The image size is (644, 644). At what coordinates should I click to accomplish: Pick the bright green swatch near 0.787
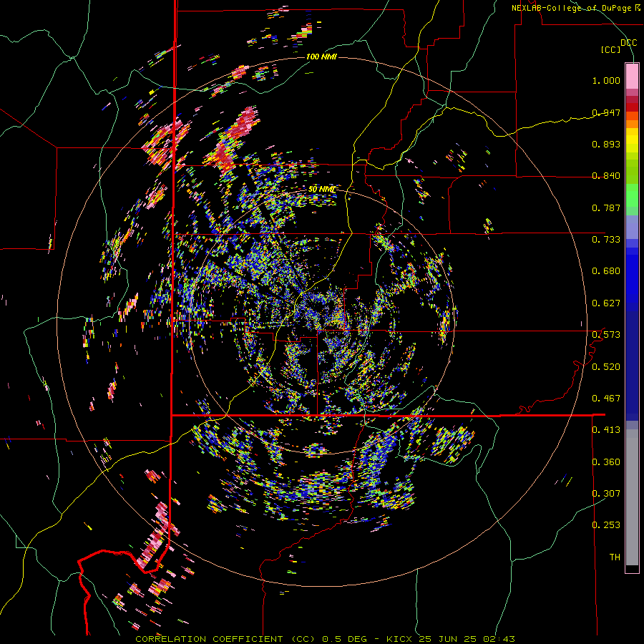pyautogui.click(x=632, y=195)
